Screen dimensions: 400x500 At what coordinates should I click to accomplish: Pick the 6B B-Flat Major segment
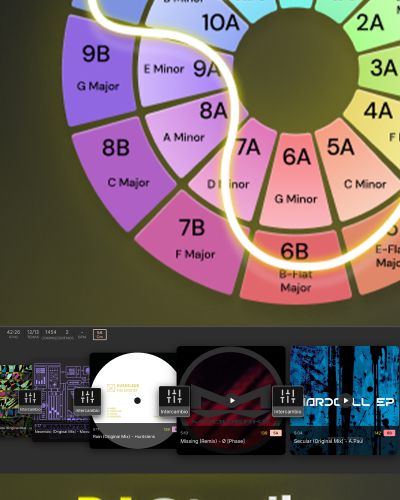[295, 267]
